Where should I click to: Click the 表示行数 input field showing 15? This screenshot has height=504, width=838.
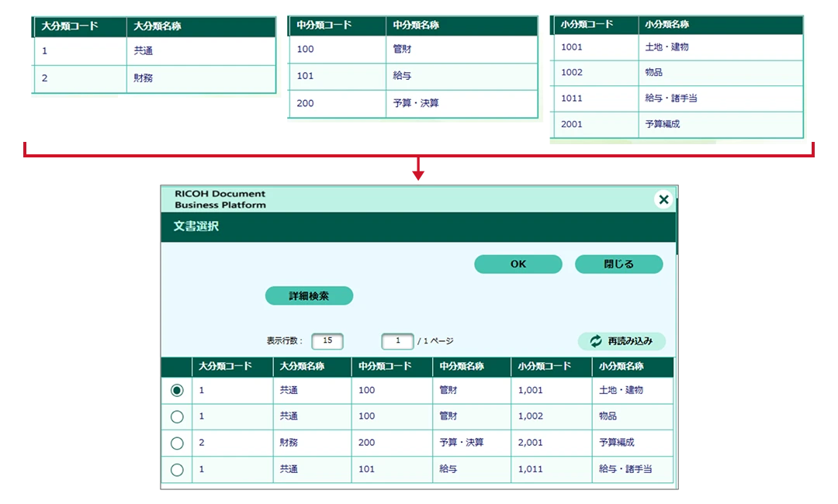tap(327, 341)
